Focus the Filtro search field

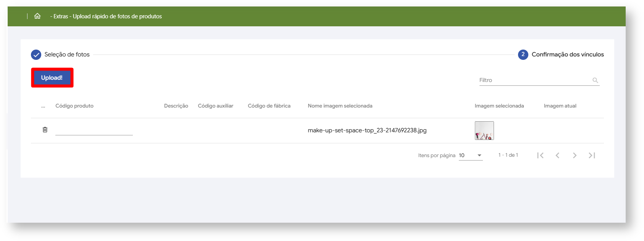click(x=534, y=80)
